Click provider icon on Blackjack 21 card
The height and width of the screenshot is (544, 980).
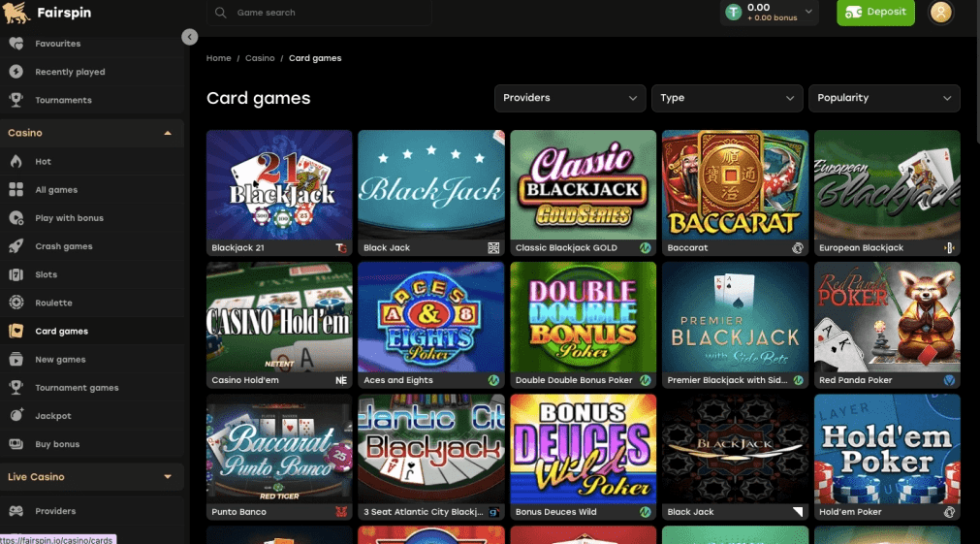pos(341,248)
